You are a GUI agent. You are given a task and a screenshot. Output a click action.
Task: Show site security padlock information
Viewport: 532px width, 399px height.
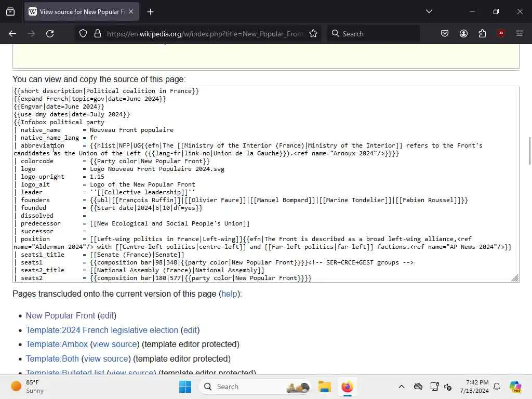98,34
